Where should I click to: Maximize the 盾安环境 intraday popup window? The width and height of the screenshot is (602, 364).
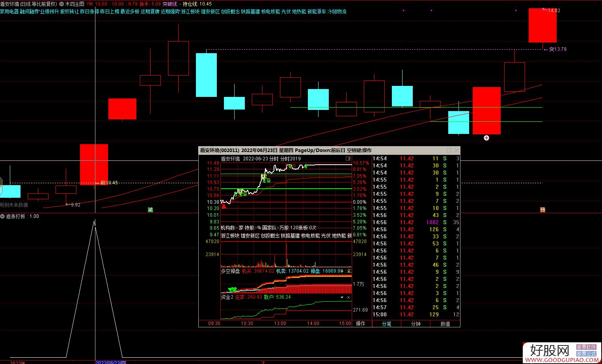(x=449, y=150)
